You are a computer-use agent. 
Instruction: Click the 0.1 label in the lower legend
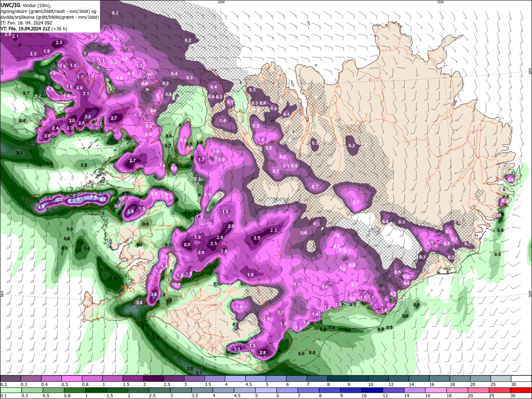(x=3, y=396)
